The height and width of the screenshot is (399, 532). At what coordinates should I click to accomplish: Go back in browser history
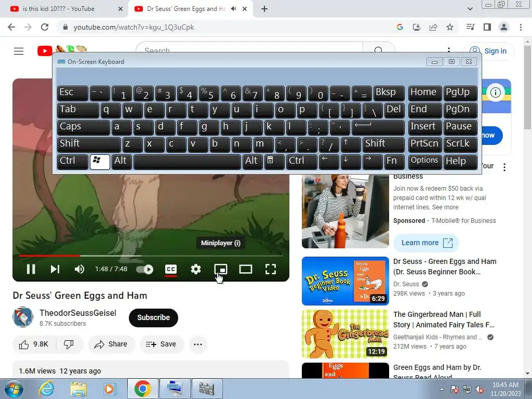tap(11, 27)
